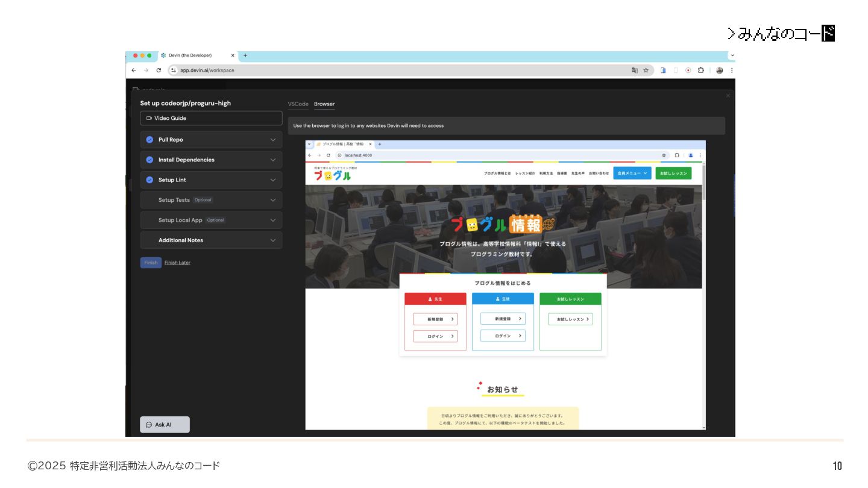Image resolution: width=868 pixels, height=488 pixels.
Task: Open a new tab in outer browser
Action: 245,55
